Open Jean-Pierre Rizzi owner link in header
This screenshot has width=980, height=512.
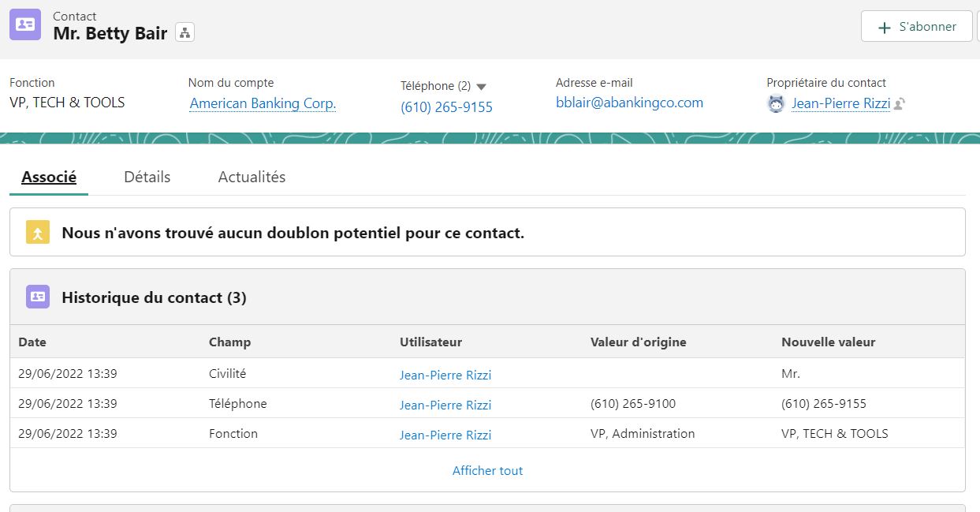840,103
